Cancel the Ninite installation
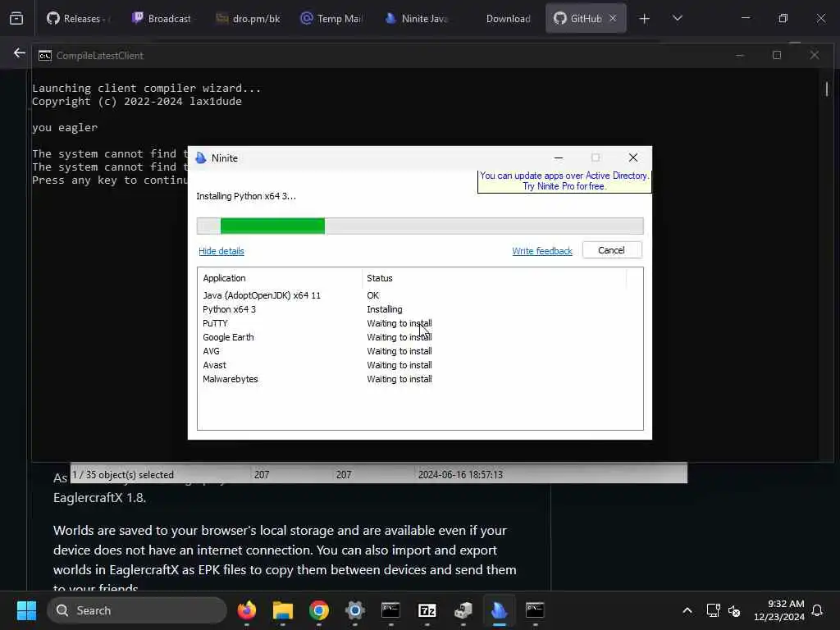Viewport: 840px width, 630px height. tap(612, 250)
